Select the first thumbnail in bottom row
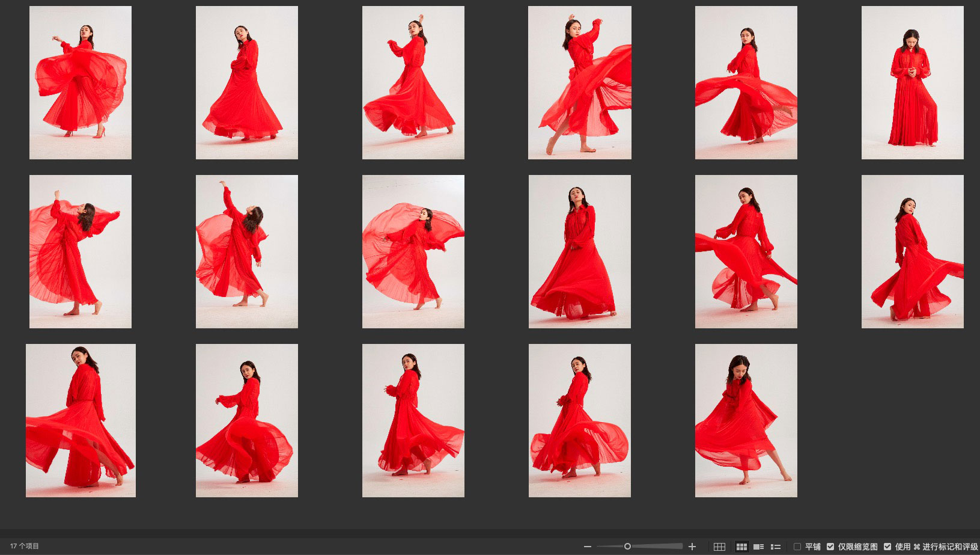Image resolution: width=980 pixels, height=555 pixels. [x=81, y=420]
